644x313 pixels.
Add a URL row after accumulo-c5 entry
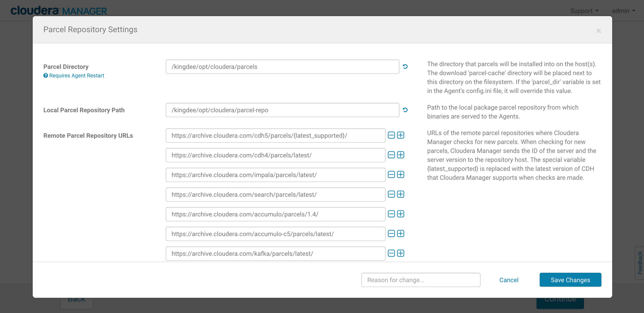click(401, 234)
